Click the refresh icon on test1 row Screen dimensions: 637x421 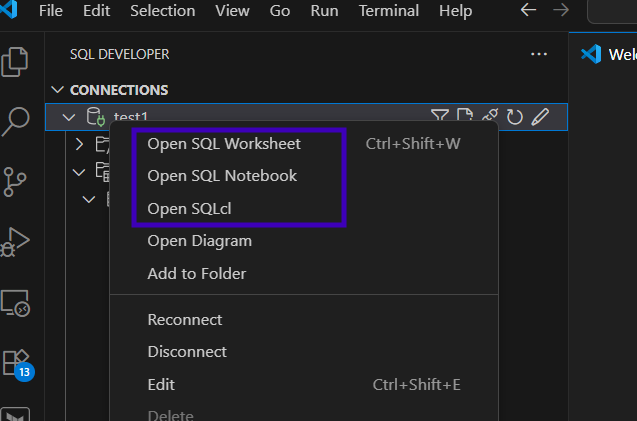515,117
